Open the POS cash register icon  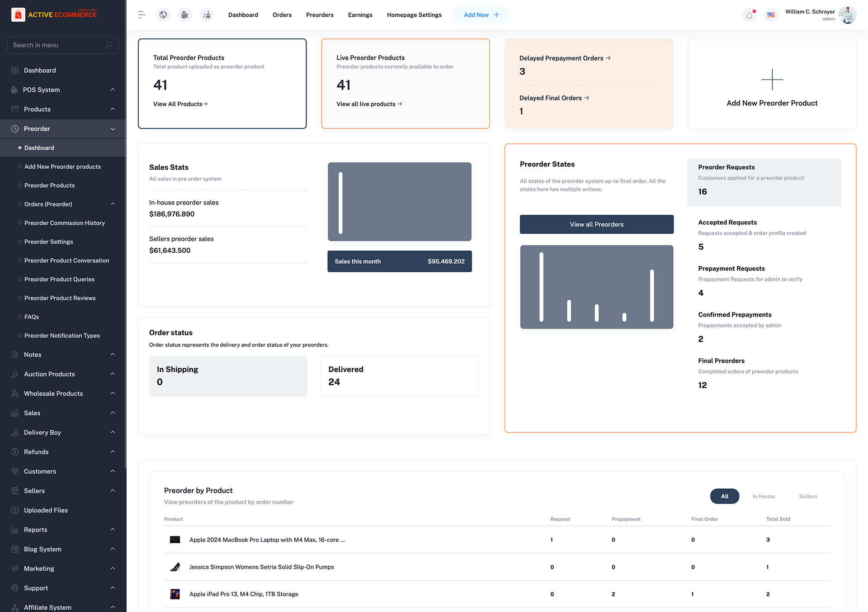click(185, 15)
